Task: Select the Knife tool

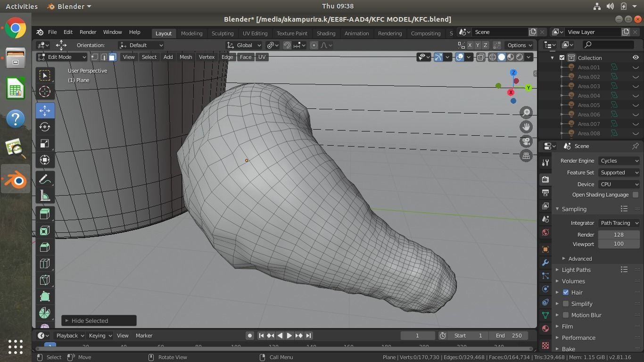Action: (45, 280)
